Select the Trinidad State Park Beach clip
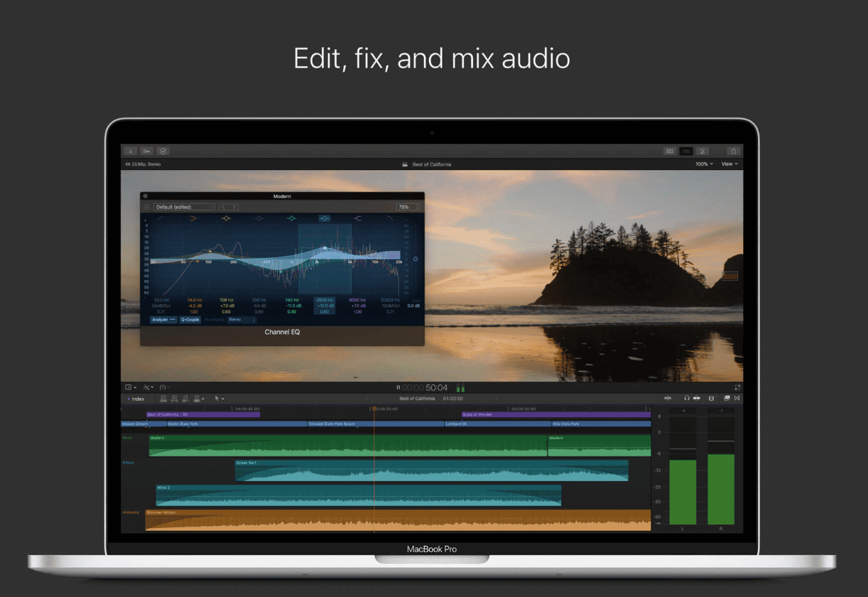This screenshot has height=597, width=868. [376, 424]
